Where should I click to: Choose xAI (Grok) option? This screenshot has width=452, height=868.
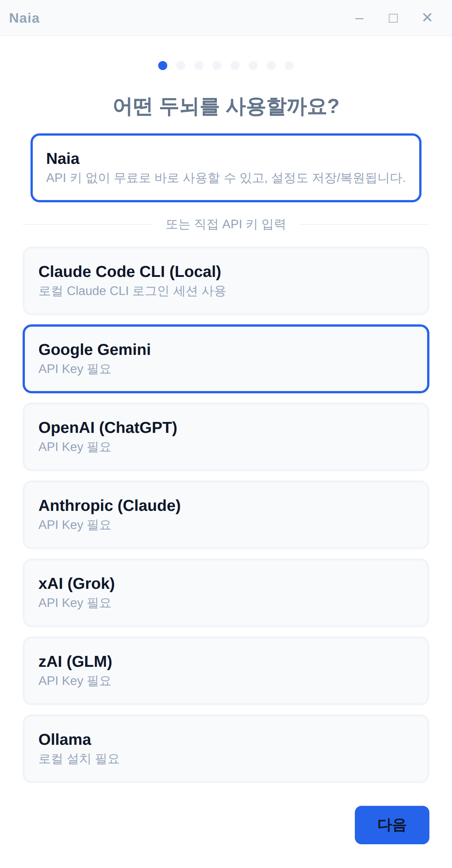point(226,592)
